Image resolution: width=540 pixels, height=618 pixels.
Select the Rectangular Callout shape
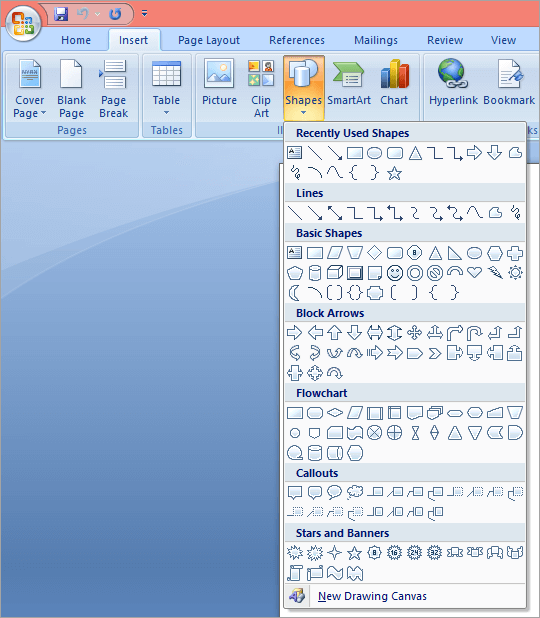click(x=294, y=492)
